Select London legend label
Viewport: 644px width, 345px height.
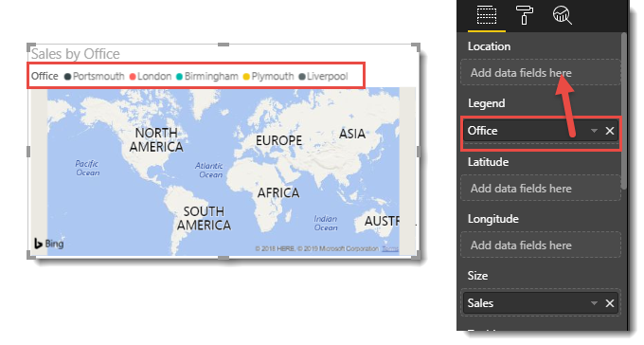154,77
